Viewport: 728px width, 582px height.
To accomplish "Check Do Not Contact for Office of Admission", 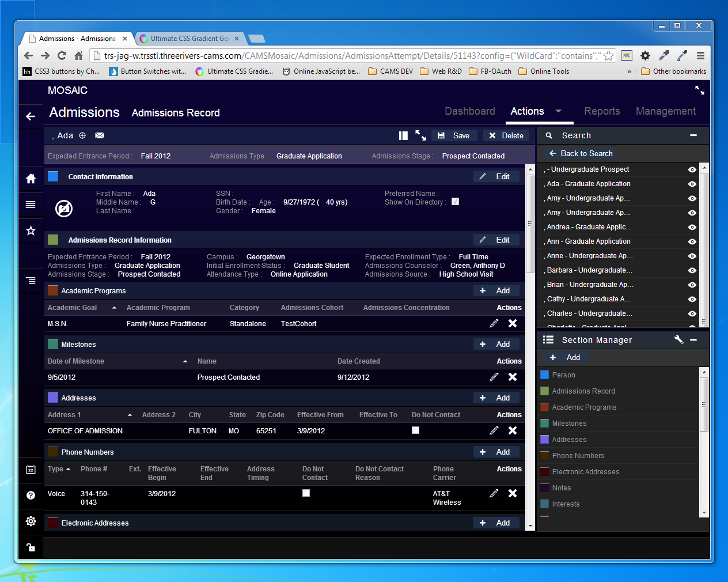I will [x=415, y=430].
